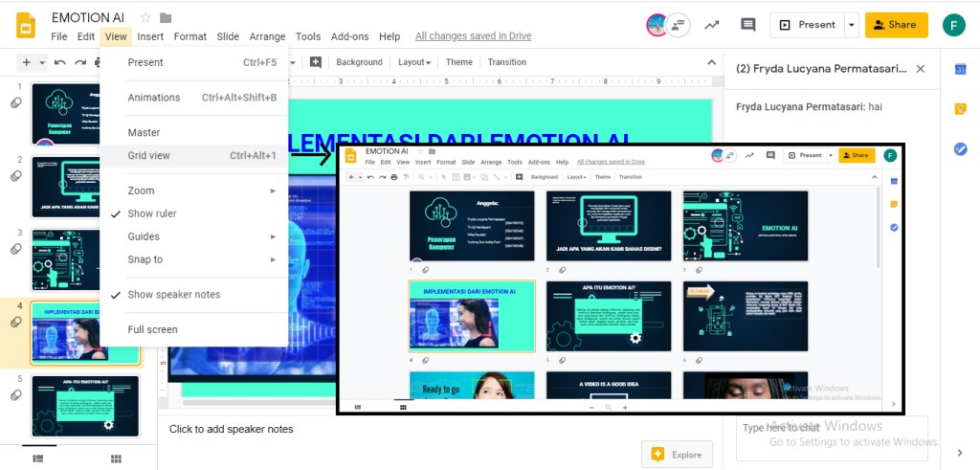Close the chat panel
The width and height of the screenshot is (980, 470).
pyautogui.click(x=921, y=69)
